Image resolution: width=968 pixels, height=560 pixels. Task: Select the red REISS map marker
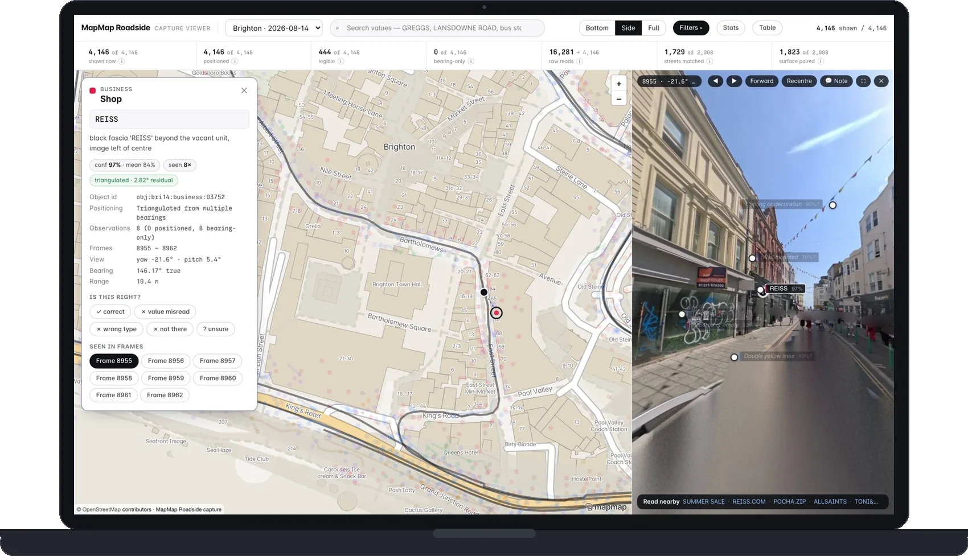(x=497, y=312)
